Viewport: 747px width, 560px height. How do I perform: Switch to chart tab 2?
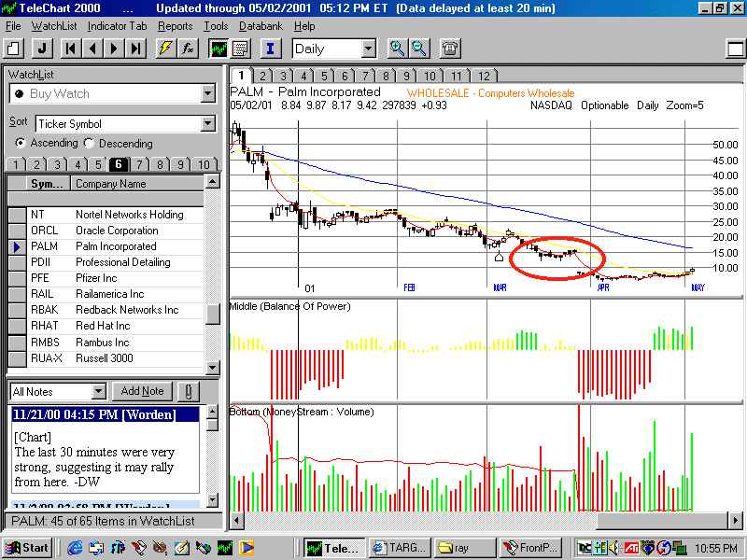point(262,76)
